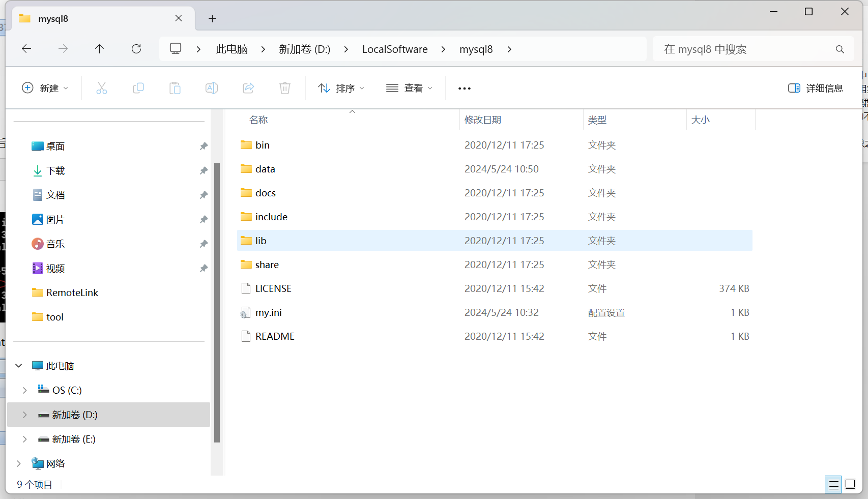Viewport: 868px width, 499px height.
Task: Add a new tab with plus button
Action: (x=212, y=19)
